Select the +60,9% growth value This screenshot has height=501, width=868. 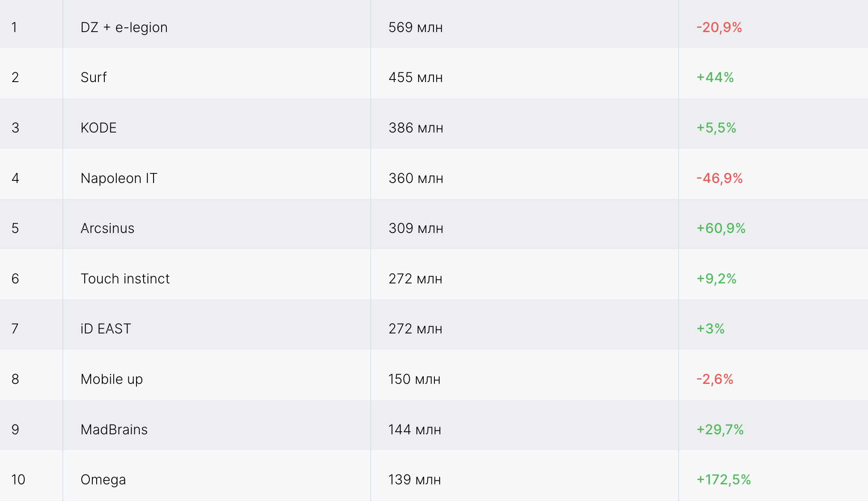coord(721,228)
